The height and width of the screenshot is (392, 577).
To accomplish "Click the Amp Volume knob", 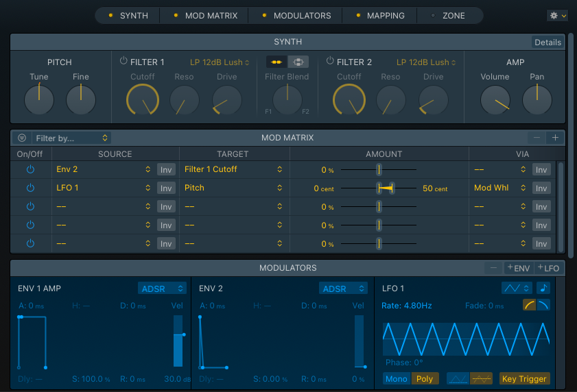I will pyautogui.click(x=495, y=99).
